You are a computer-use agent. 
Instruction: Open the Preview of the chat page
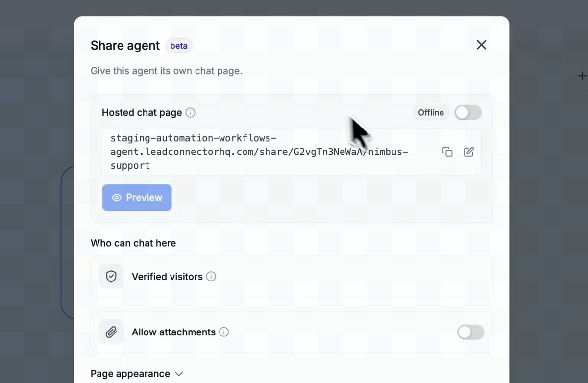click(137, 198)
